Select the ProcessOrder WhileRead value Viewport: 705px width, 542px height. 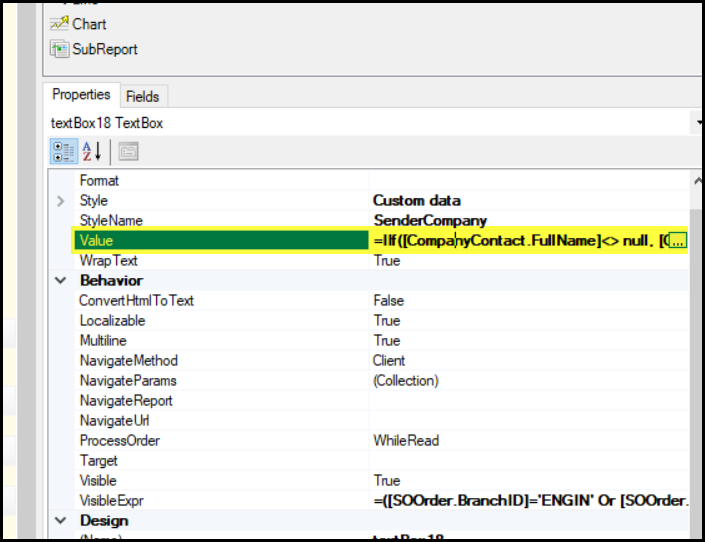[406, 441]
